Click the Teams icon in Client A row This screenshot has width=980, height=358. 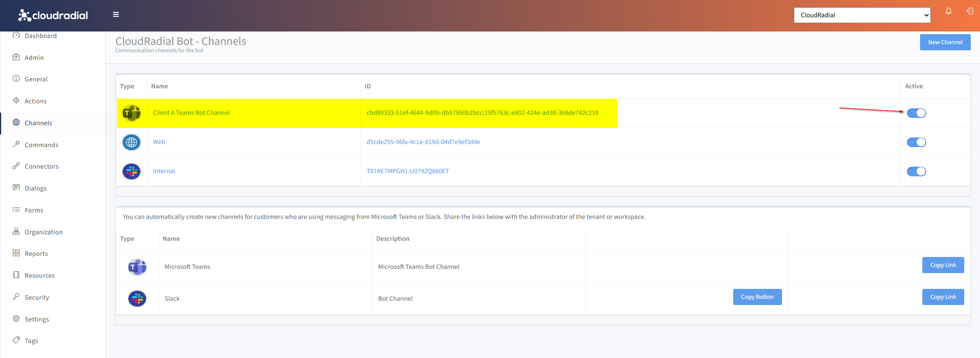pos(131,113)
